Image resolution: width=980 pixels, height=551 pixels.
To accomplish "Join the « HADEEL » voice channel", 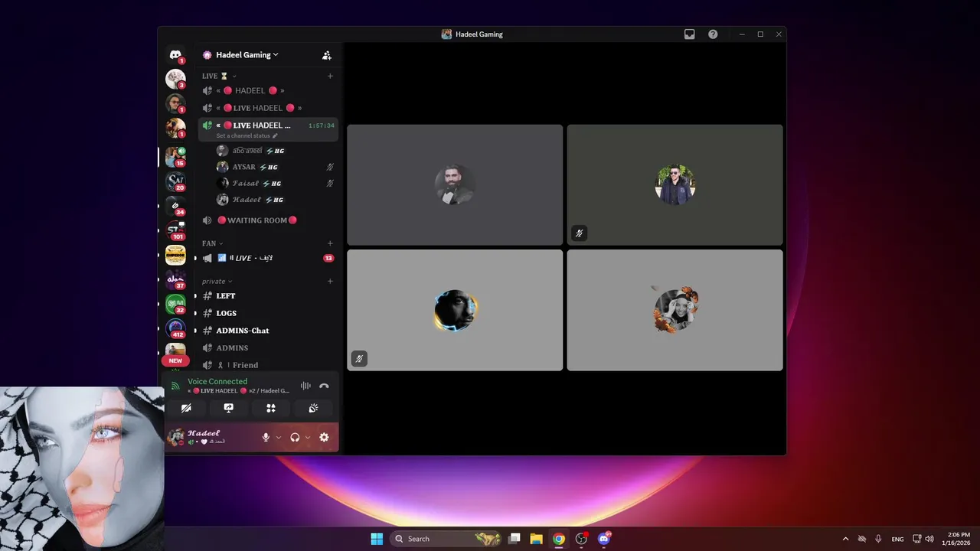I will pos(268,90).
